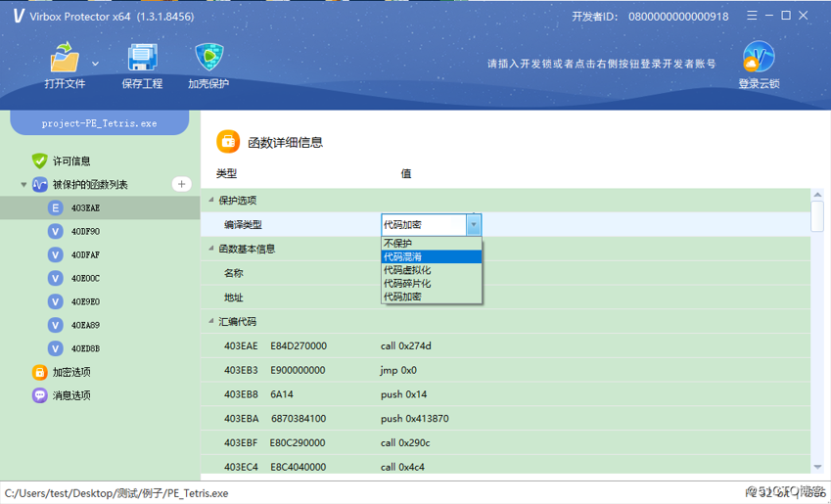
Task: Choose 代码虚拟化 in the dropdown list
Action: coord(432,270)
